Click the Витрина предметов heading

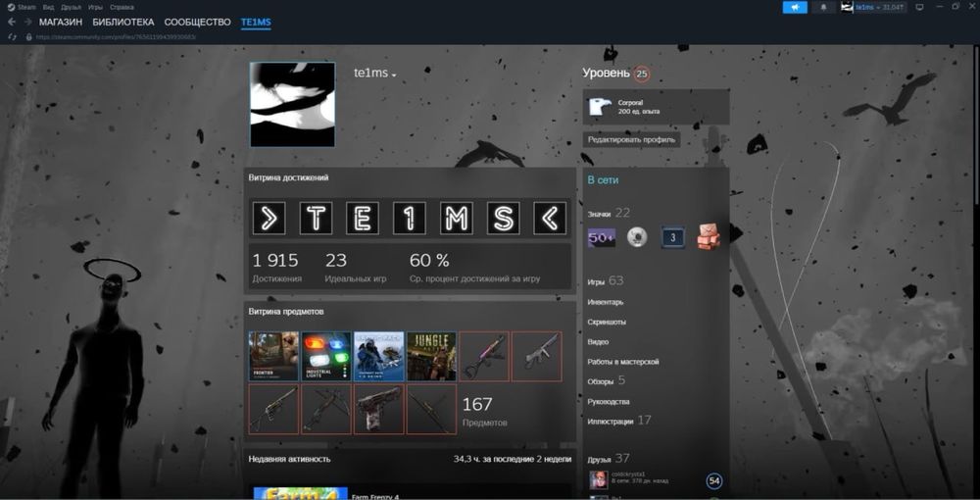[285, 312]
